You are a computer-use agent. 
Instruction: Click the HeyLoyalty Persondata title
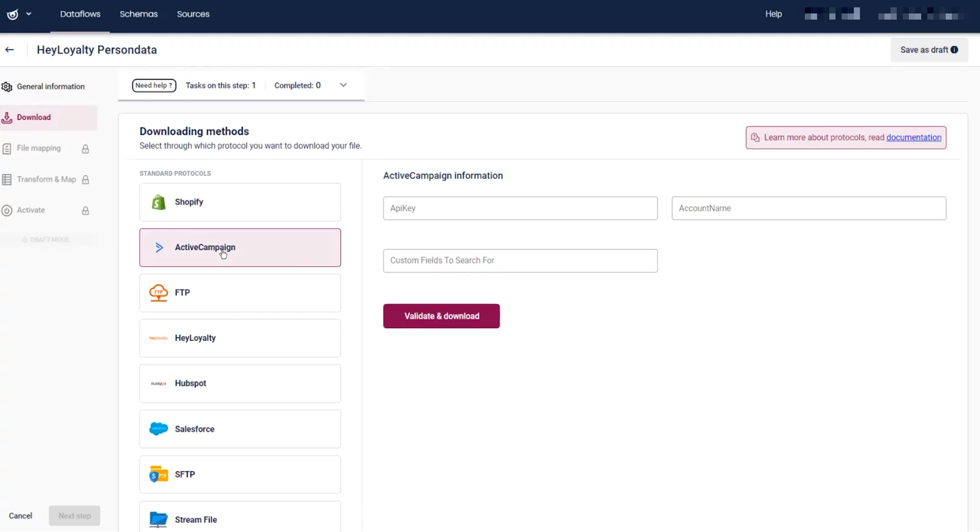pos(97,50)
